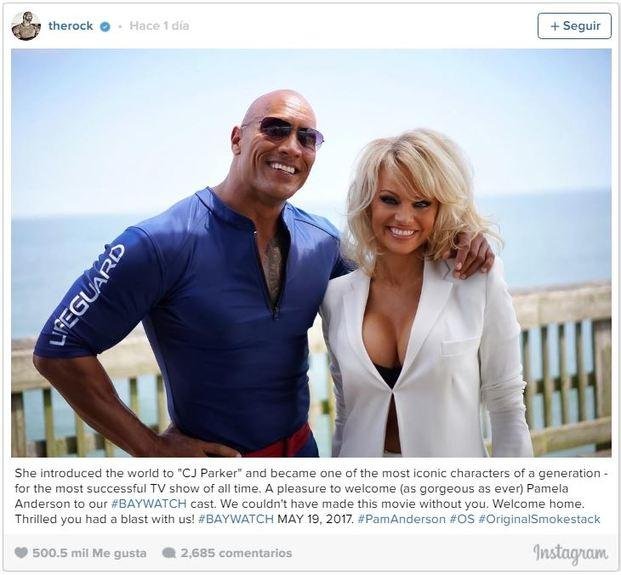Click the blue verified badge icon
This screenshot has width=621, height=575.
coord(105,27)
